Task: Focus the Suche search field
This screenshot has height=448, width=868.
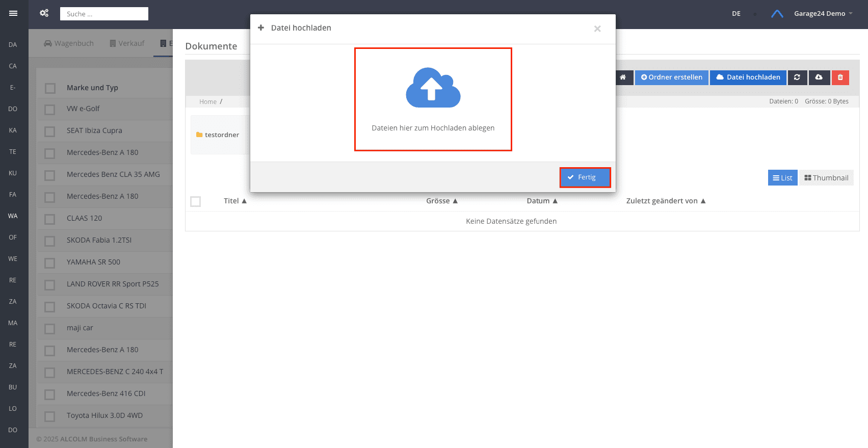Action: [x=104, y=14]
